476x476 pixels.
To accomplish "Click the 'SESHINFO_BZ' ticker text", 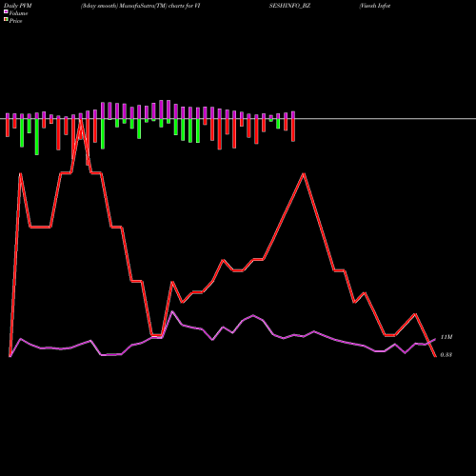I will (289, 6).
